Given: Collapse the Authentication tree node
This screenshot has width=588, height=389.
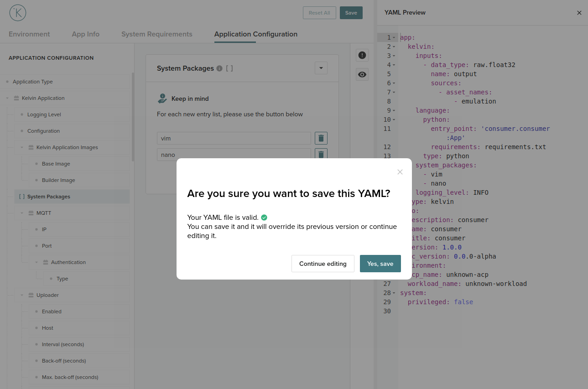Looking at the screenshot, I should [36, 262].
